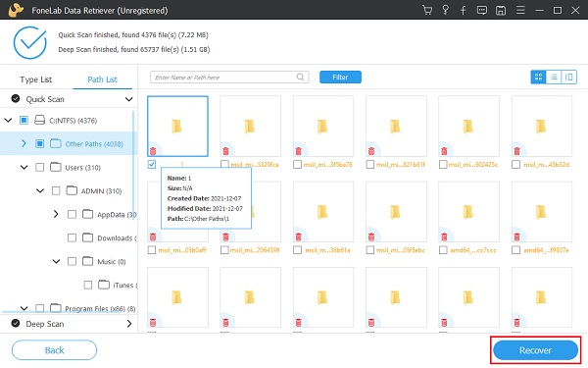
Task: Expand the Other Paths tree node
Action: (24, 143)
